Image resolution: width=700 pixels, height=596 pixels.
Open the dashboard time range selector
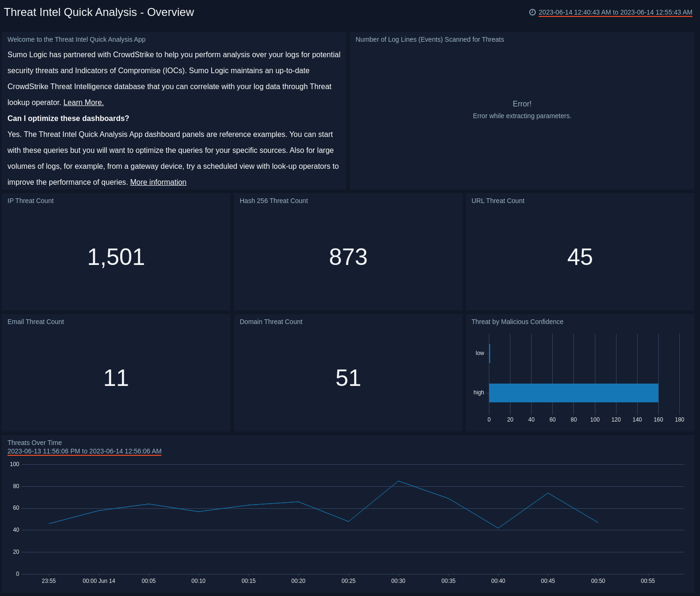click(x=615, y=12)
